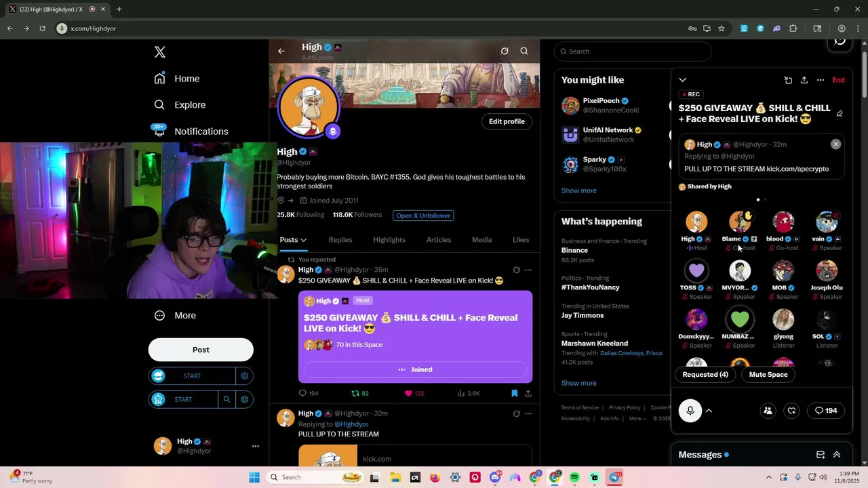This screenshot has width=868, height=488.
Task: Share the giveaway post
Action: click(528, 393)
